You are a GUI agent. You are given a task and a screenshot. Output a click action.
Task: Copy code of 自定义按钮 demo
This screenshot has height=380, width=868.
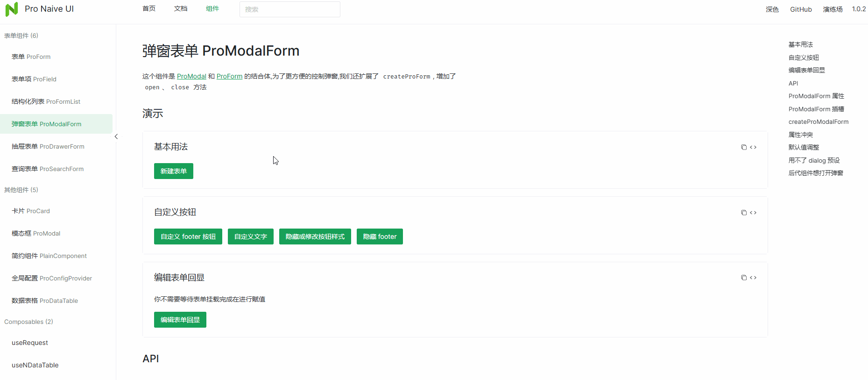[744, 213]
